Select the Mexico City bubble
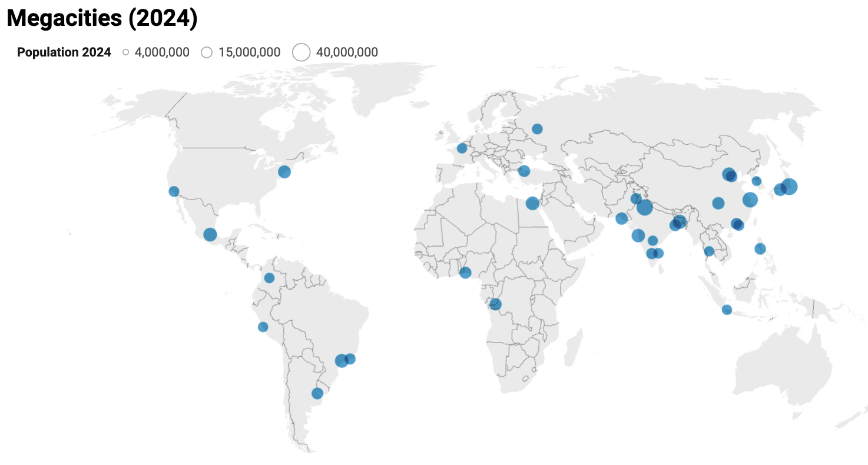The height and width of the screenshot is (465, 868). [x=210, y=234]
